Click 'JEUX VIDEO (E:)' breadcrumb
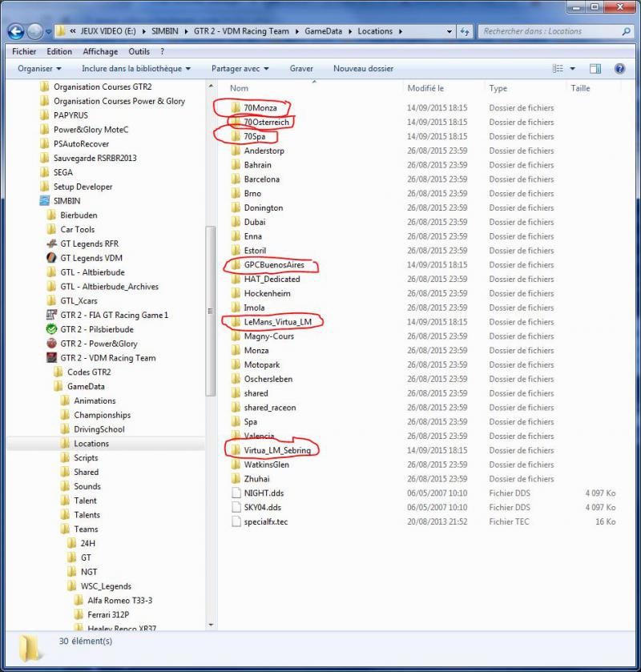Viewport: 641px width, 672px height. 108,31
